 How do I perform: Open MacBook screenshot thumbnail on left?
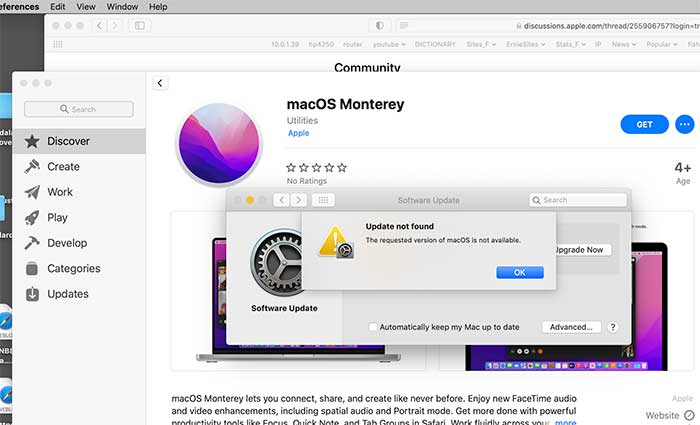[x=298, y=291]
